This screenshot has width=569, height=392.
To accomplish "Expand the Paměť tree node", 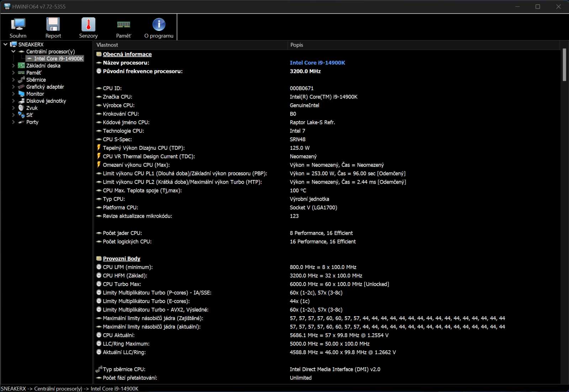I will pyautogui.click(x=14, y=73).
